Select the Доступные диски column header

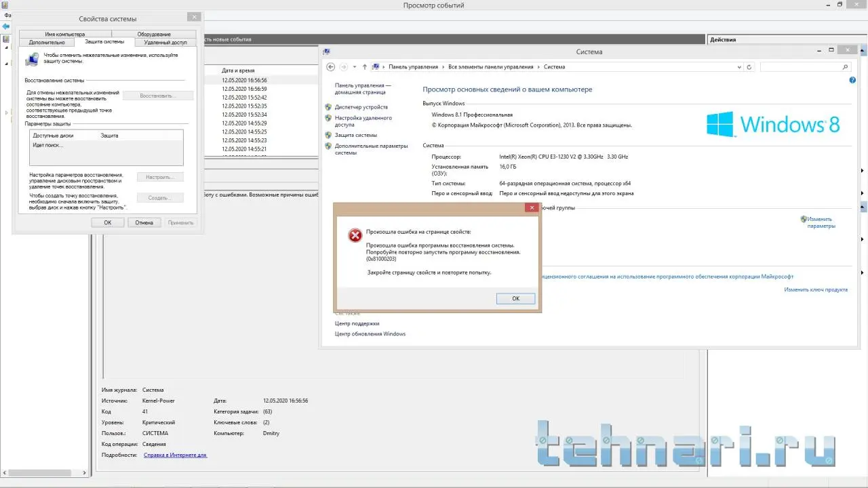coord(53,136)
